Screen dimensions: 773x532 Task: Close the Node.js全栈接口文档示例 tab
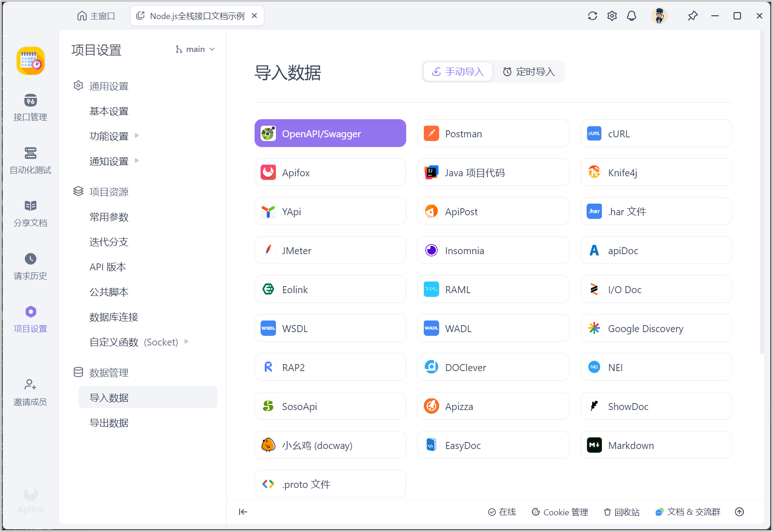254,16
